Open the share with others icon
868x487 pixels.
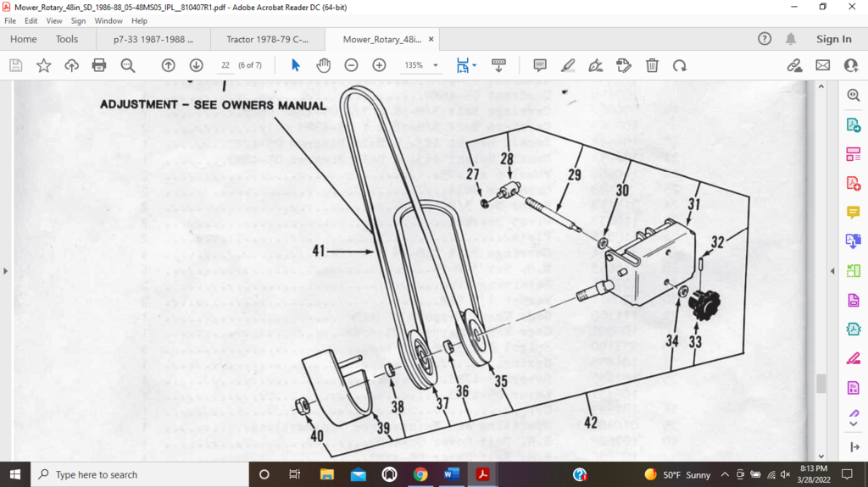click(x=851, y=65)
